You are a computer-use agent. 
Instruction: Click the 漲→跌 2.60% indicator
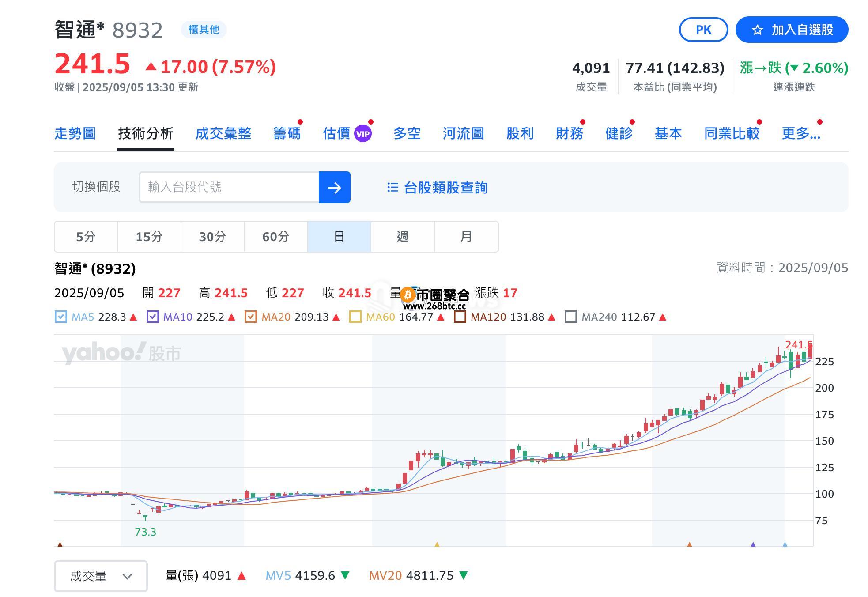point(794,68)
